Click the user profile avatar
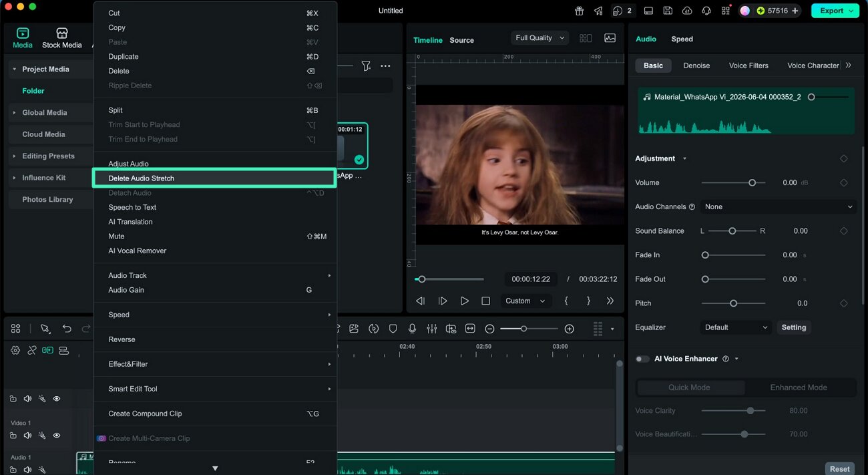The height and width of the screenshot is (475, 868). (745, 11)
